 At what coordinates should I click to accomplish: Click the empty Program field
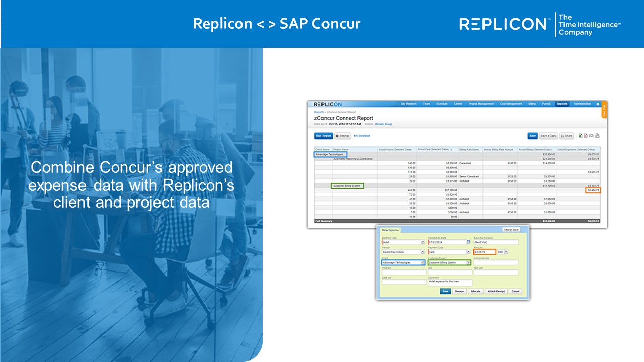[x=404, y=272]
